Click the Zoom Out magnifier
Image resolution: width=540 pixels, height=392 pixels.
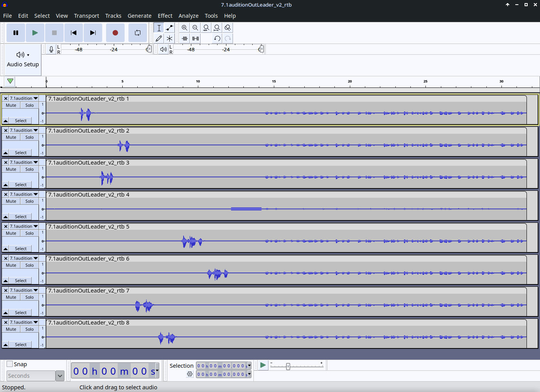196,28
